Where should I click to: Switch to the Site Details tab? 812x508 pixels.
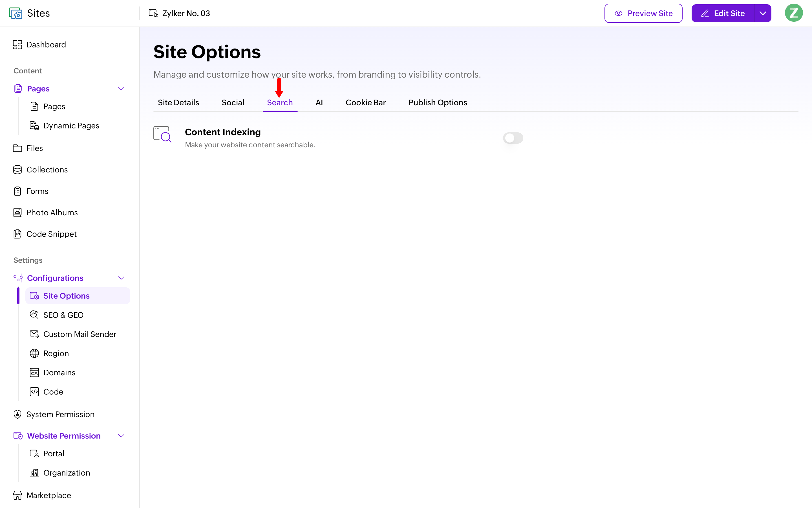(x=178, y=102)
